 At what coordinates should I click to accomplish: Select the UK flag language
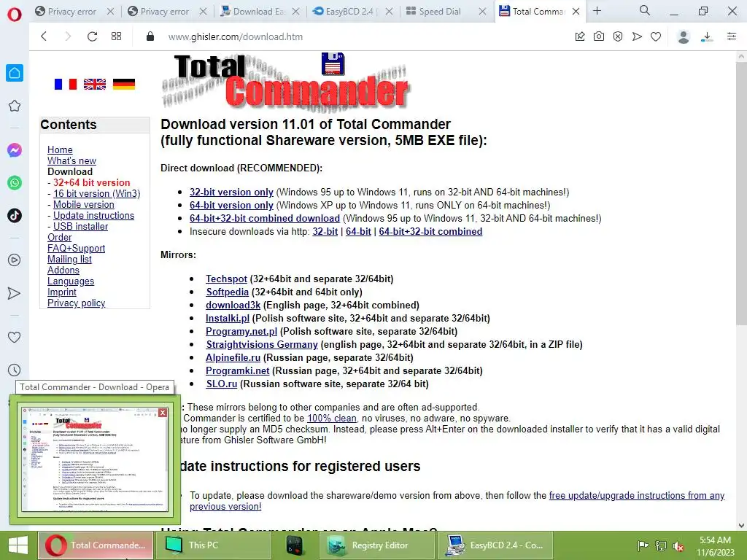[x=95, y=85]
